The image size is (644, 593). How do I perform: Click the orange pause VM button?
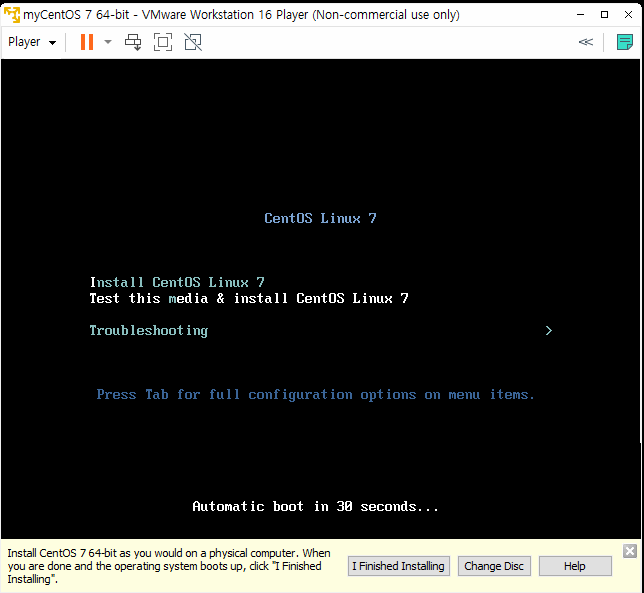click(87, 42)
